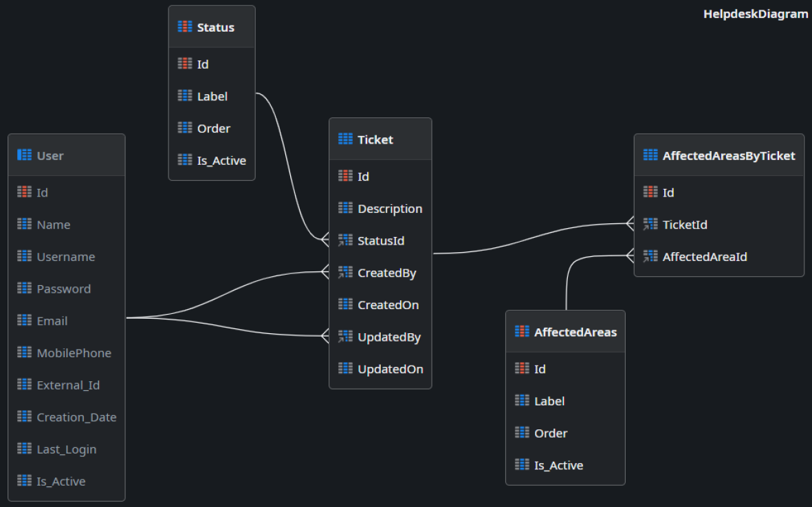The width and height of the screenshot is (812, 507).
Task: Click the table icon beside the Ticket header
Action: (x=344, y=139)
